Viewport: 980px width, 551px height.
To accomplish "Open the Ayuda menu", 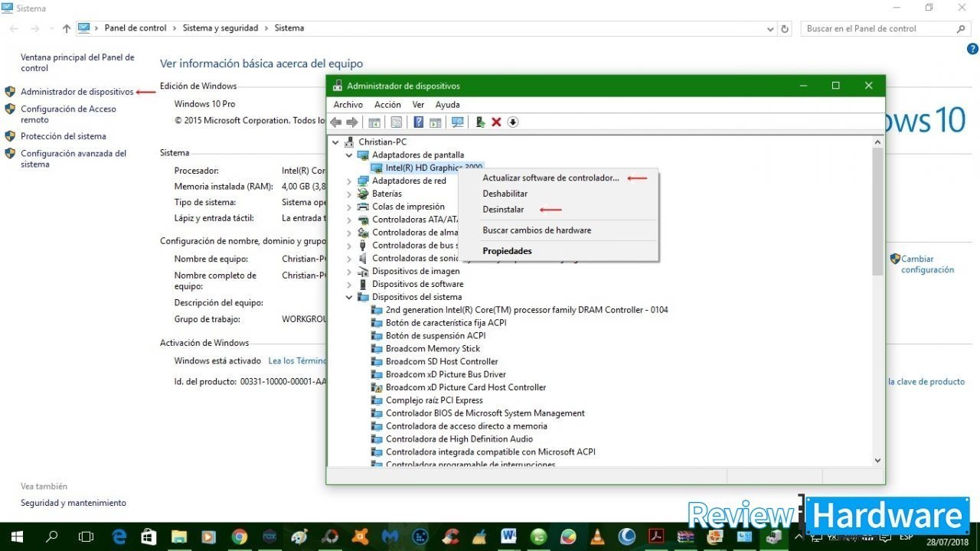I will click(447, 105).
